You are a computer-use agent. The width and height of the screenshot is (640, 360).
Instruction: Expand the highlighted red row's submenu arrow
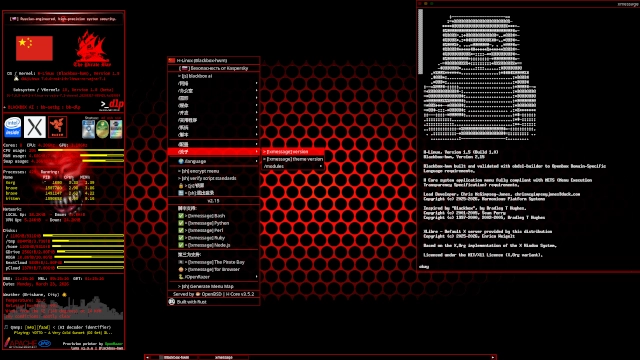click(x=256, y=152)
